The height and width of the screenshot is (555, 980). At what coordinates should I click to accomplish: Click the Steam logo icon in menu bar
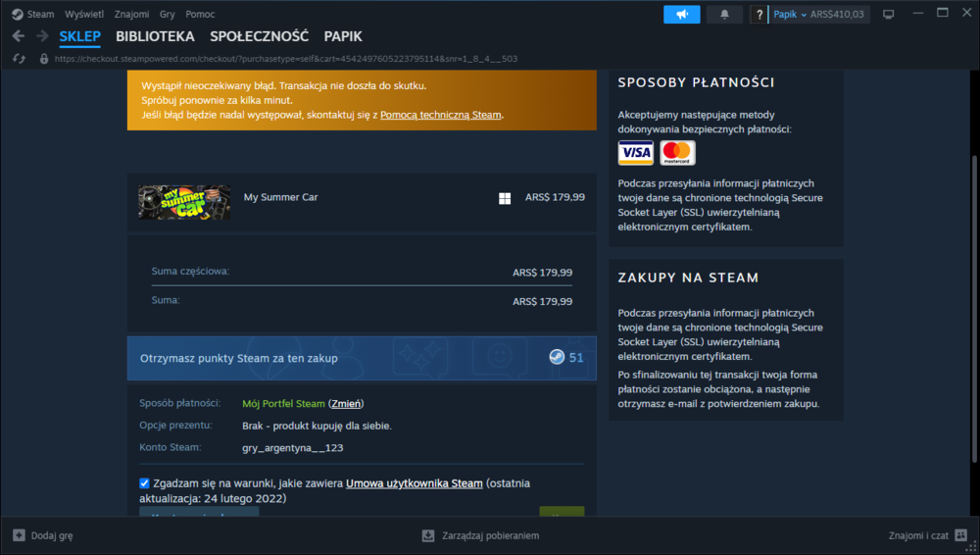18,14
